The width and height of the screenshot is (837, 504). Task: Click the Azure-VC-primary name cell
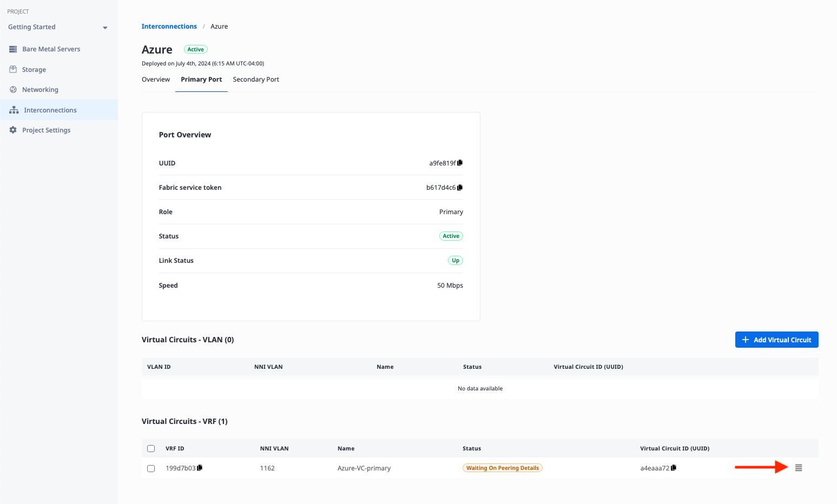364,468
